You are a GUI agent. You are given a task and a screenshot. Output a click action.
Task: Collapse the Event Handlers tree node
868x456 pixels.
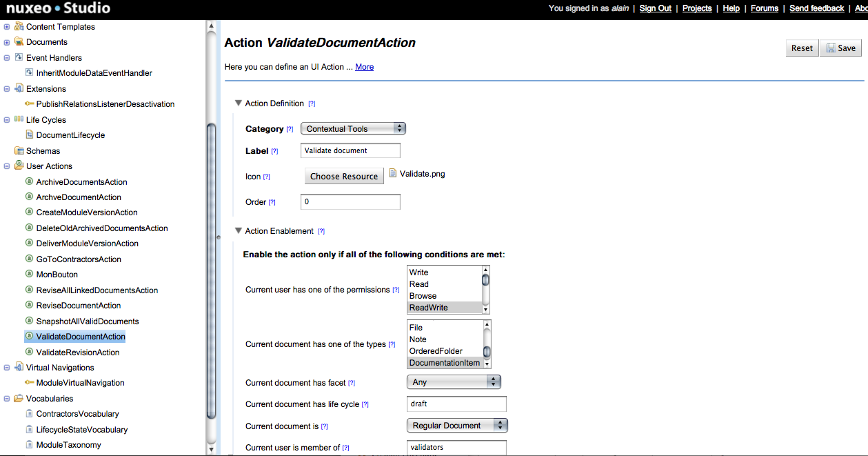coord(7,57)
